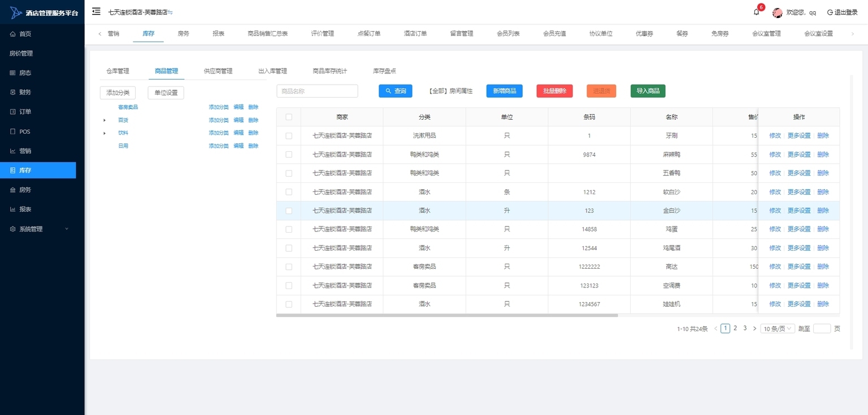
Task: Open 首页 via its home icon in sidebar
Action: click(13, 34)
